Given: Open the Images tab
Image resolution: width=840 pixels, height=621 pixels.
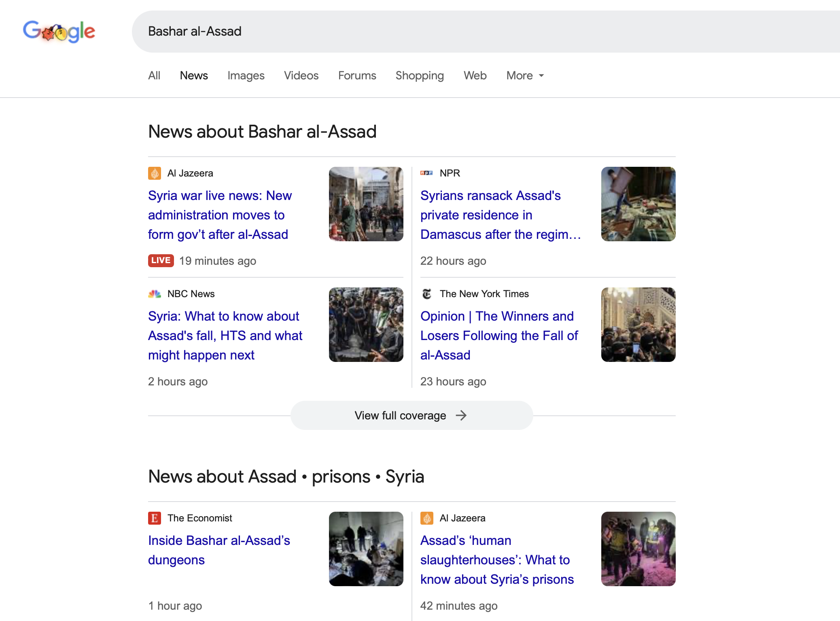Looking at the screenshot, I should (x=246, y=75).
